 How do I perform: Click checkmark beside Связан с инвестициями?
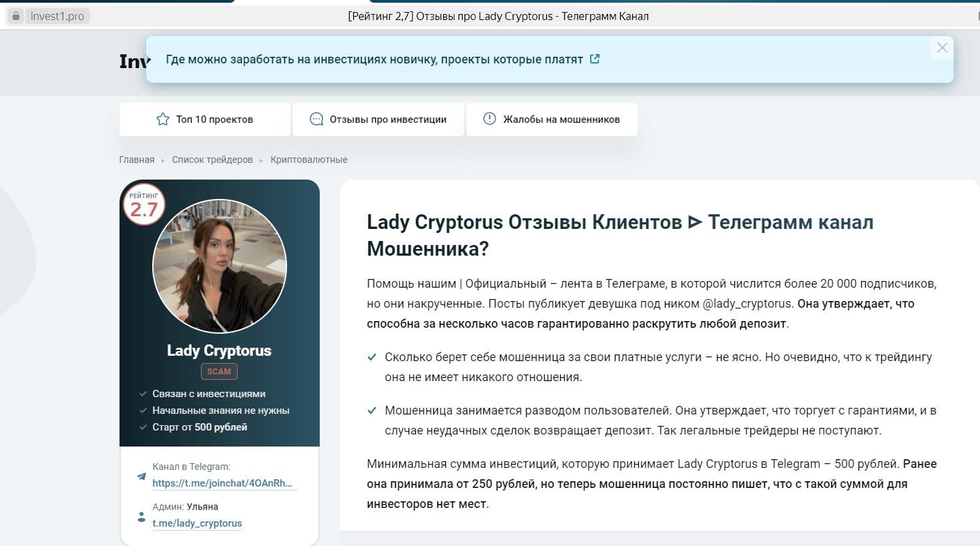click(143, 394)
